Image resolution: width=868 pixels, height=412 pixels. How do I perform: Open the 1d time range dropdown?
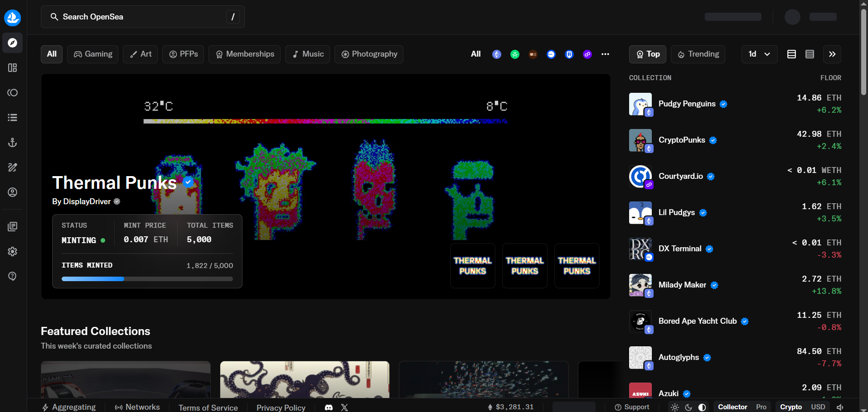pyautogui.click(x=759, y=54)
